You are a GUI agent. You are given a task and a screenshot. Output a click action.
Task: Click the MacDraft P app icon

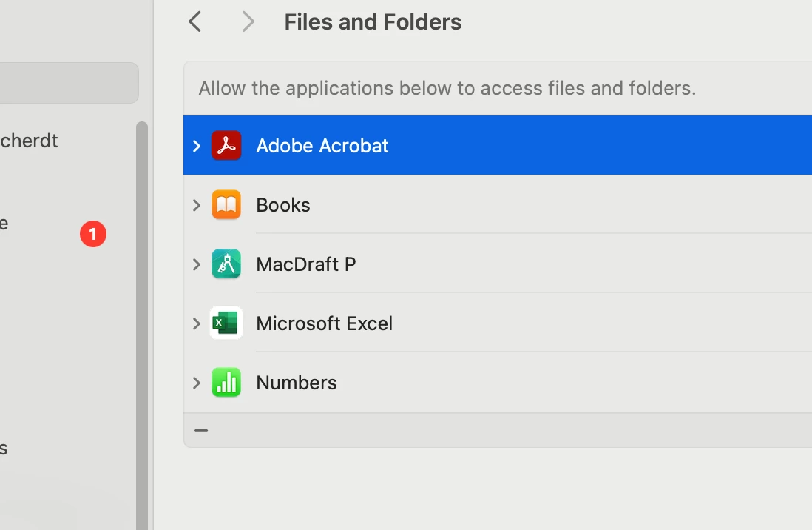click(226, 264)
